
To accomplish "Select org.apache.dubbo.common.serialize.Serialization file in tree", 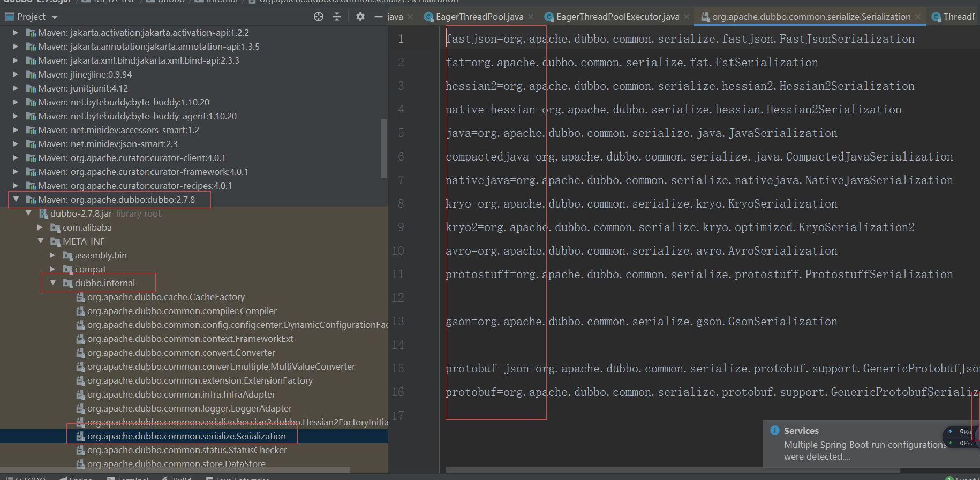I will click(186, 436).
